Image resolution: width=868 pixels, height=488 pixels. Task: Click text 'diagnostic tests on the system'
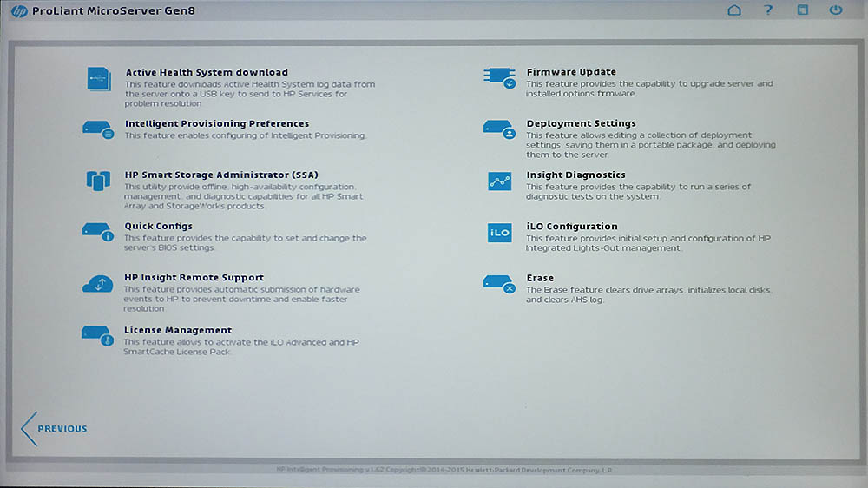click(x=592, y=196)
